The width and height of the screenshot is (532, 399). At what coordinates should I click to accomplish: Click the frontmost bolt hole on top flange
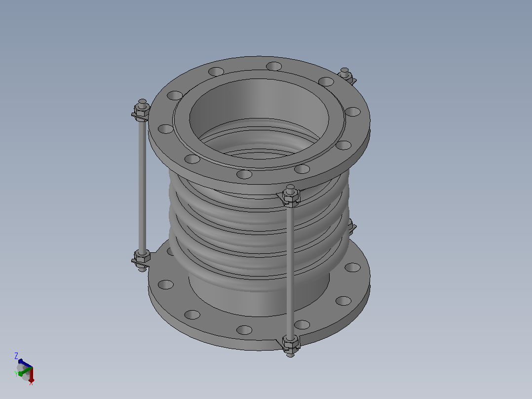click(244, 174)
